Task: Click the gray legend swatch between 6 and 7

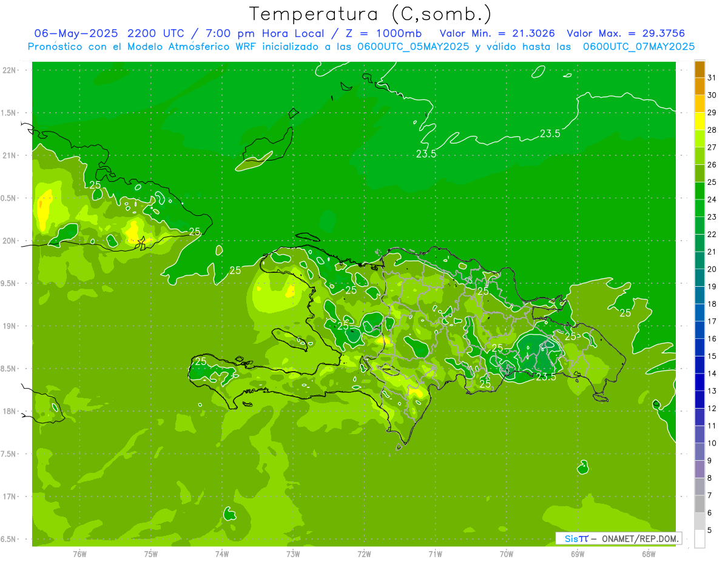Action: (x=699, y=504)
